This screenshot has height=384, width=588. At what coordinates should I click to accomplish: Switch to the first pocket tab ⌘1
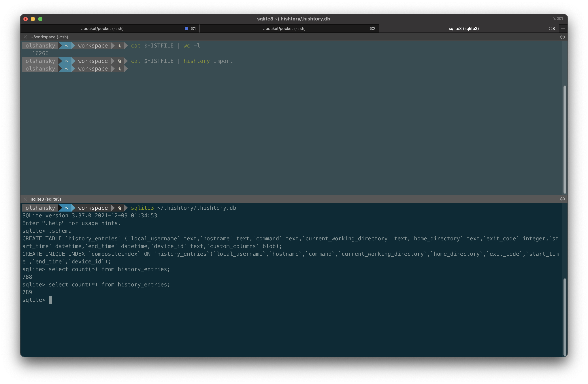(102, 29)
